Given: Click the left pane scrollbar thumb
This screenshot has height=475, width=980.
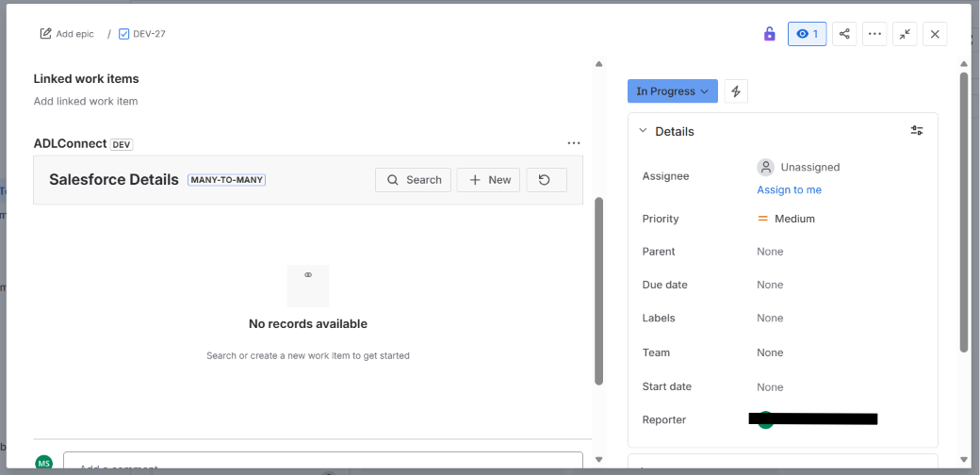Looking at the screenshot, I should click(x=598, y=291).
